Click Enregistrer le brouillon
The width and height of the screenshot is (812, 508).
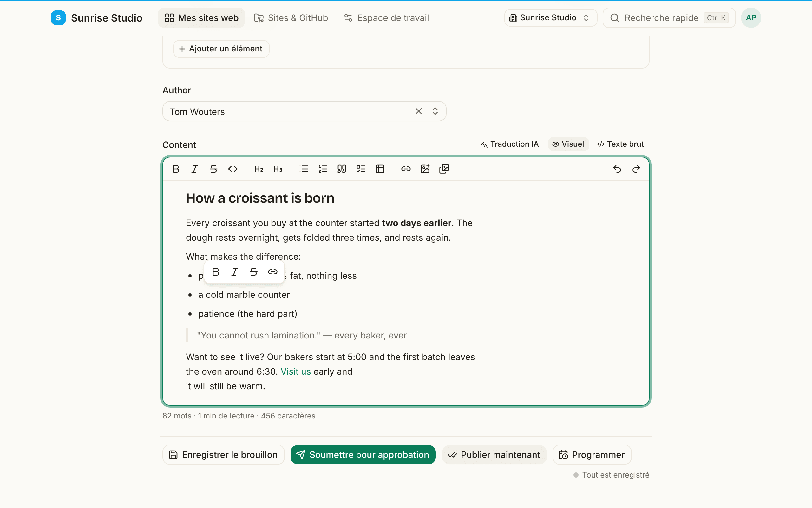(224, 455)
